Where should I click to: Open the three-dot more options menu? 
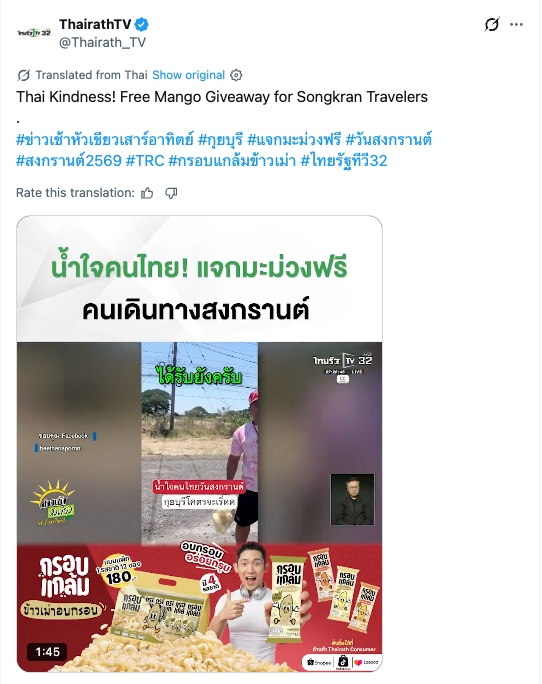516,24
